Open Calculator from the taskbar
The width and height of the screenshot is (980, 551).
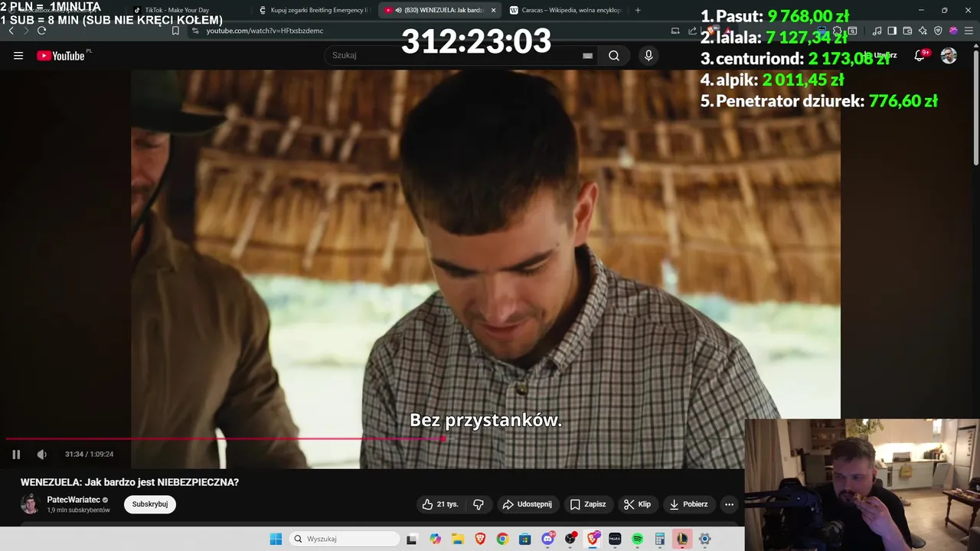click(660, 539)
